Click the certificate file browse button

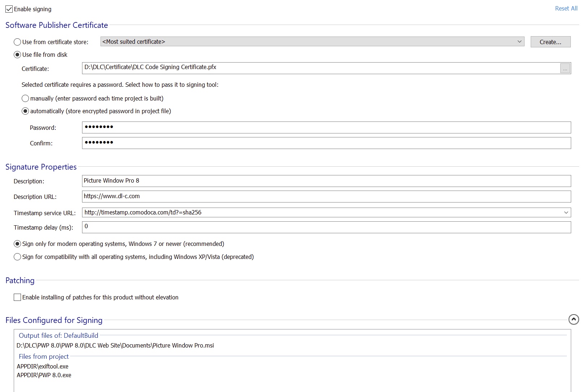[x=565, y=68]
